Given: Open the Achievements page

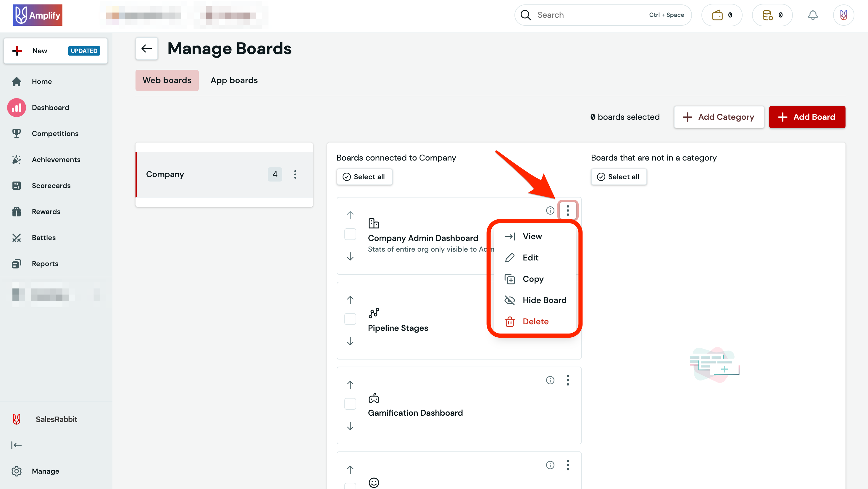Looking at the screenshot, I should click(x=56, y=159).
